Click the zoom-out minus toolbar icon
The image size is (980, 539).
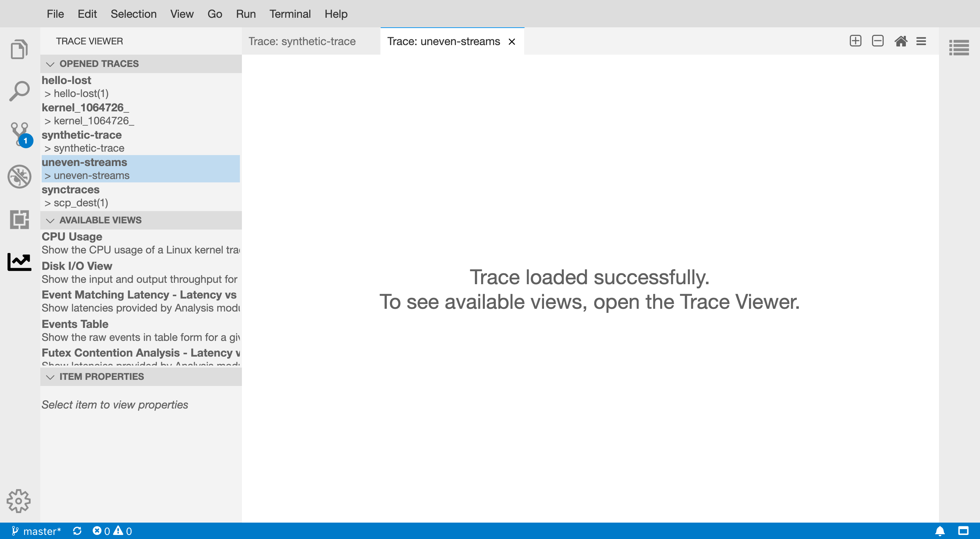pos(877,41)
